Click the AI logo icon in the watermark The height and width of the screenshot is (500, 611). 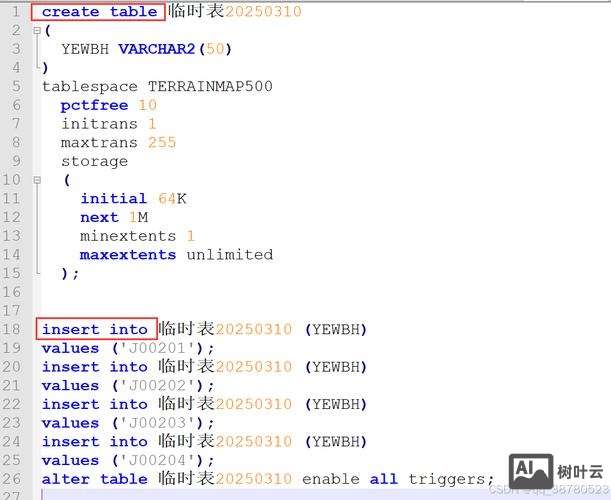[x=531, y=471]
